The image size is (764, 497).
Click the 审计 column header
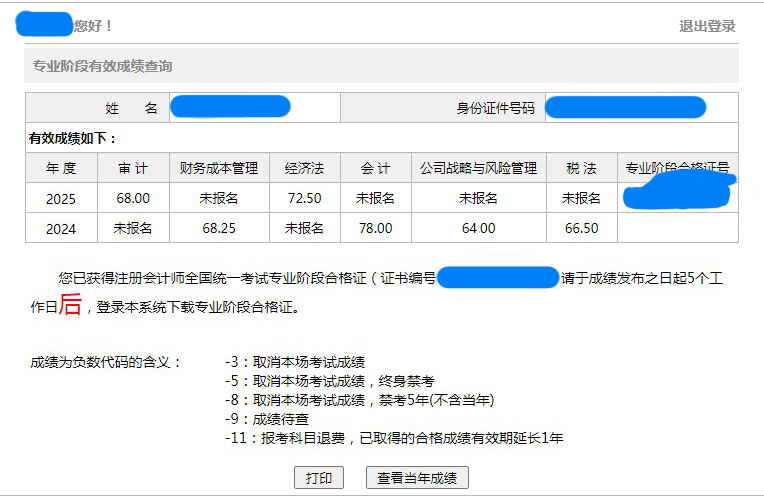pos(133,168)
